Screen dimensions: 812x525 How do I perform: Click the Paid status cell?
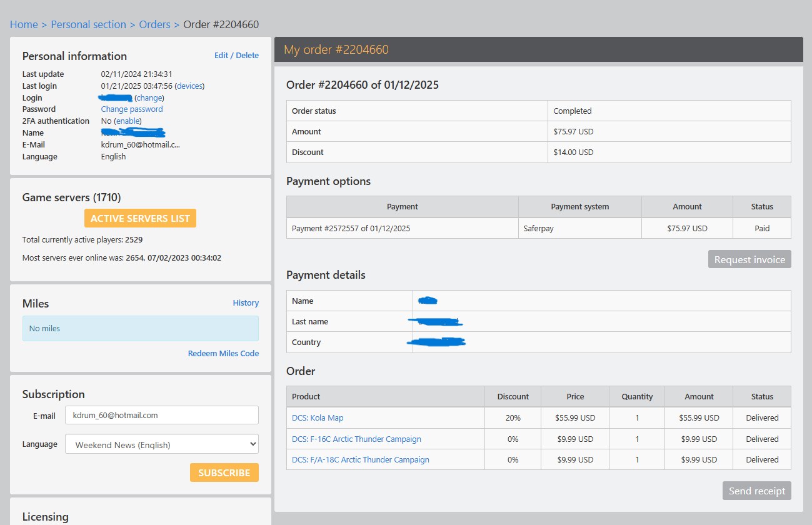(762, 228)
